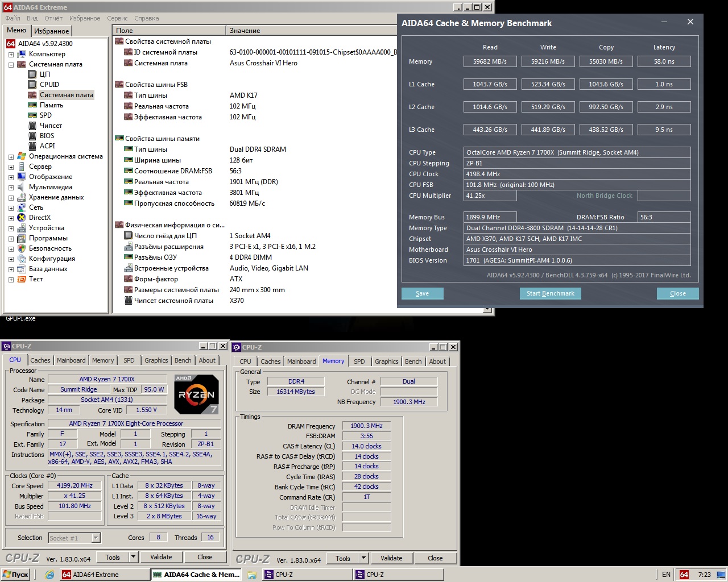Select the Тест icon in the tree

pos(22,279)
